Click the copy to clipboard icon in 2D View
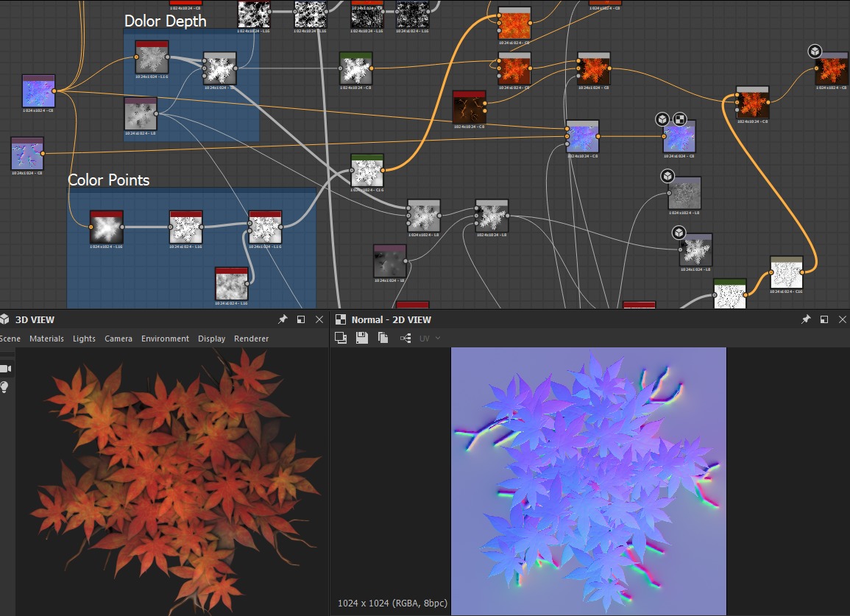850x616 pixels. point(383,338)
